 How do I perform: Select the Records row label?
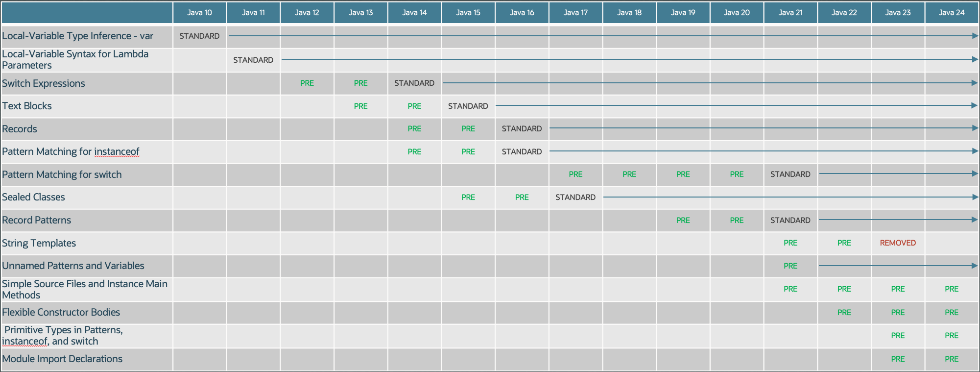(20, 129)
